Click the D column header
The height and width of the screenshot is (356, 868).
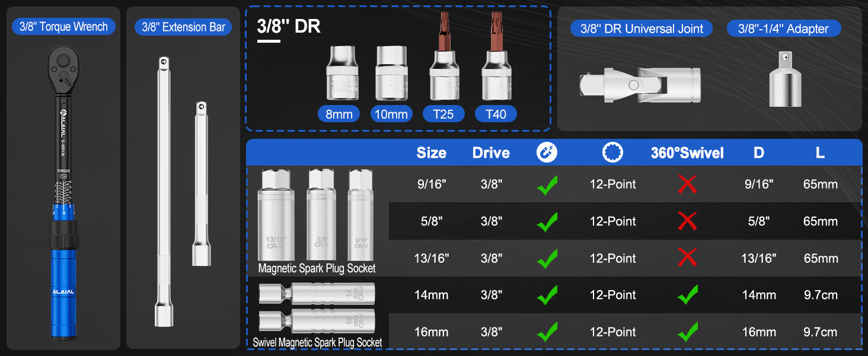[759, 153]
